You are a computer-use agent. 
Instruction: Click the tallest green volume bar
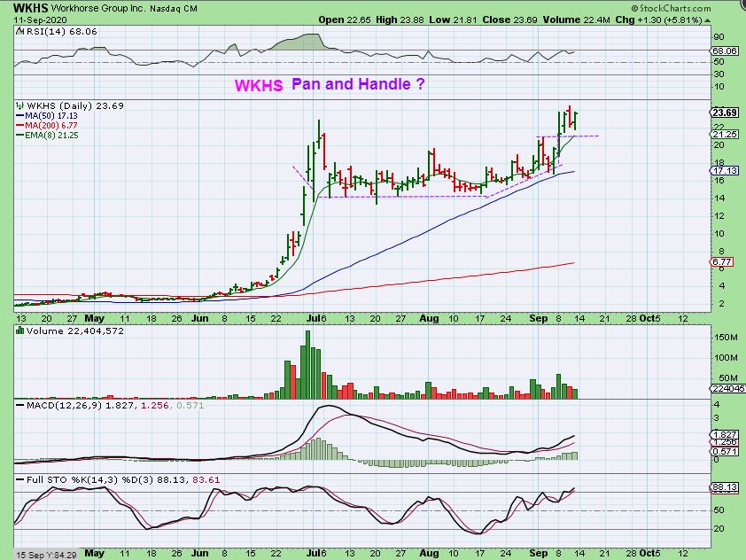click(x=307, y=365)
